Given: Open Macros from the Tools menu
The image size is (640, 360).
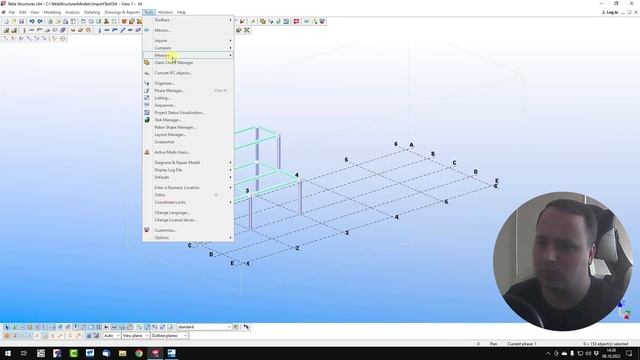Looking at the screenshot, I should click(x=188, y=30).
